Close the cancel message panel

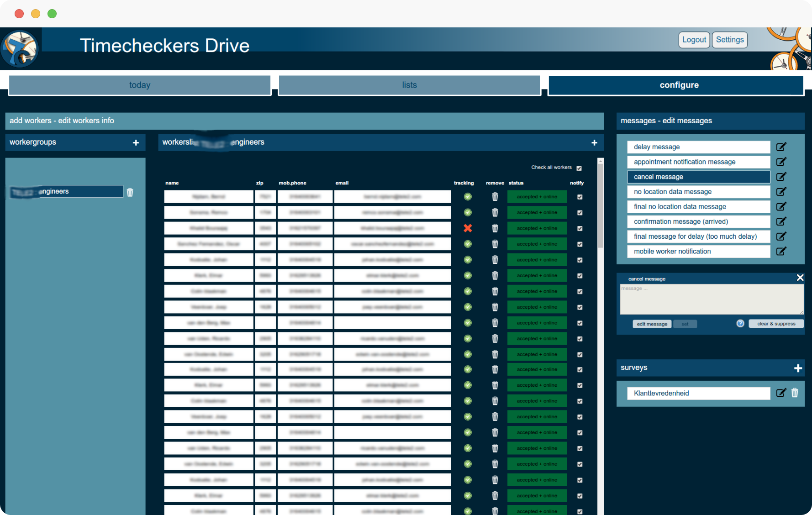(x=800, y=278)
